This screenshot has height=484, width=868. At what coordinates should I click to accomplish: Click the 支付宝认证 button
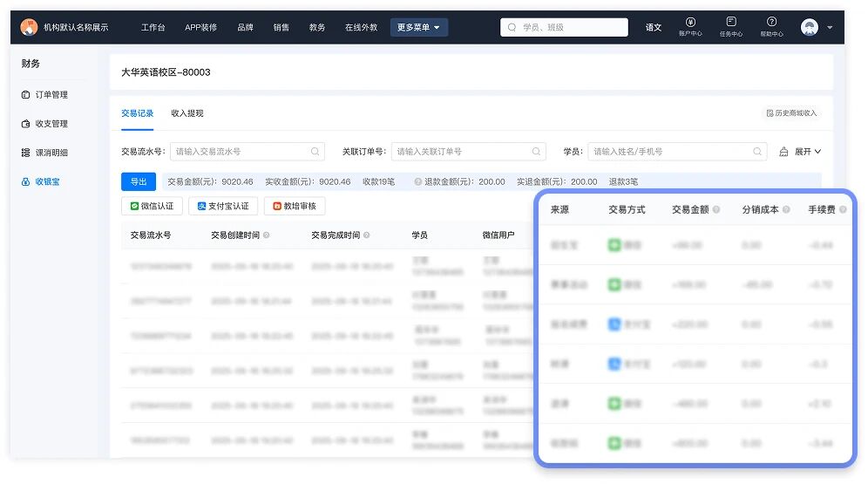coord(223,207)
